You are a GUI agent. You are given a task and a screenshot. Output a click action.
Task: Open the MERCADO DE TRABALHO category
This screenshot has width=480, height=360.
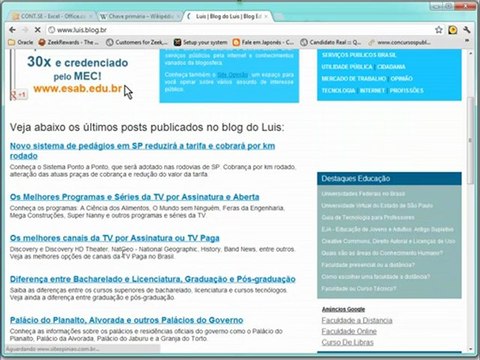353,79
